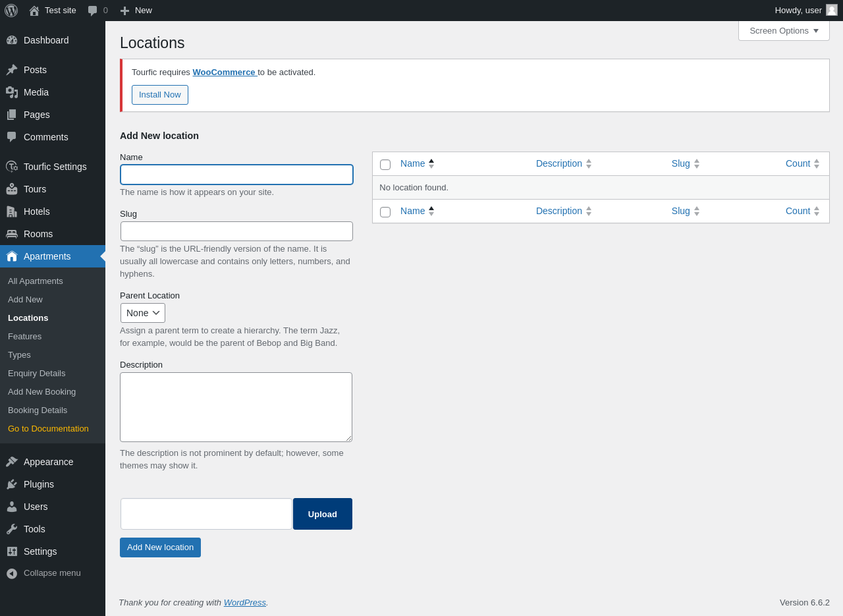Image resolution: width=843 pixels, height=616 pixels.
Task: Open the Features submenu item
Action: (x=24, y=336)
